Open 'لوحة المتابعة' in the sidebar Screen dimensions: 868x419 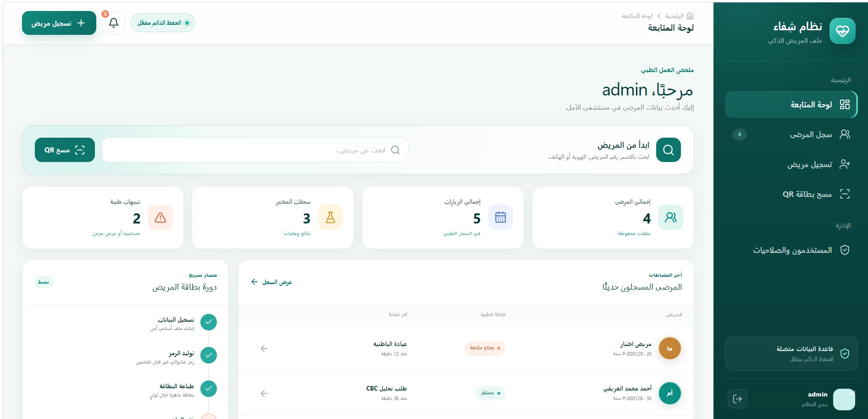(x=791, y=105)
